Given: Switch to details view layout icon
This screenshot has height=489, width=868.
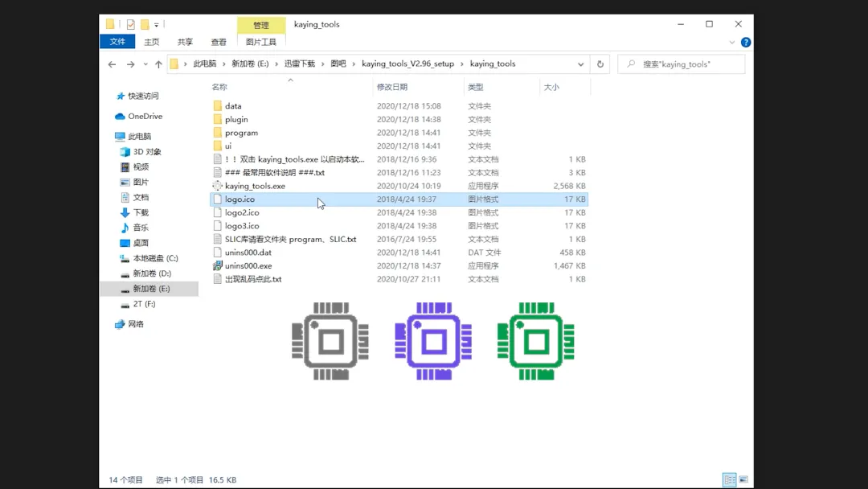Looking at the screenshot, I should click(729, 479).
